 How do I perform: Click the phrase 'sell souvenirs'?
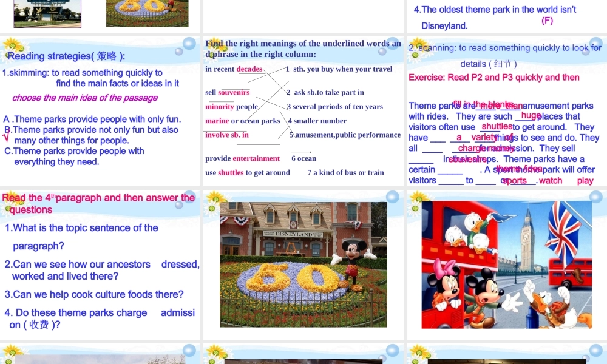coord(227,92)
